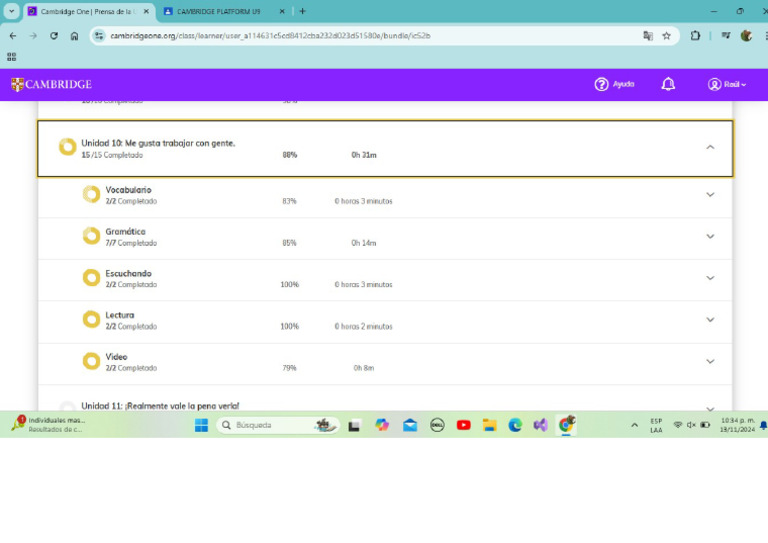The height and width of the screenshot is (543, 768).
Task: Expand the Vocabulario row chevron
Action: (710, 194)
